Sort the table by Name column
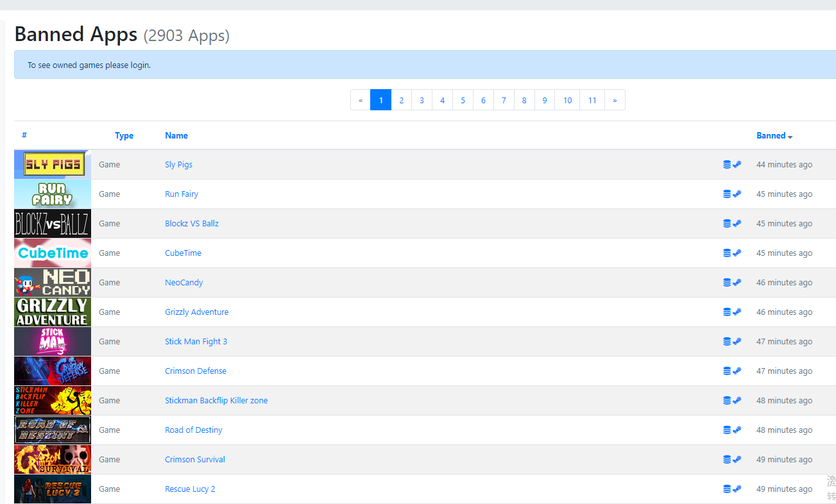The width and height of the screenshot is (836, 504). coord(176,135)
